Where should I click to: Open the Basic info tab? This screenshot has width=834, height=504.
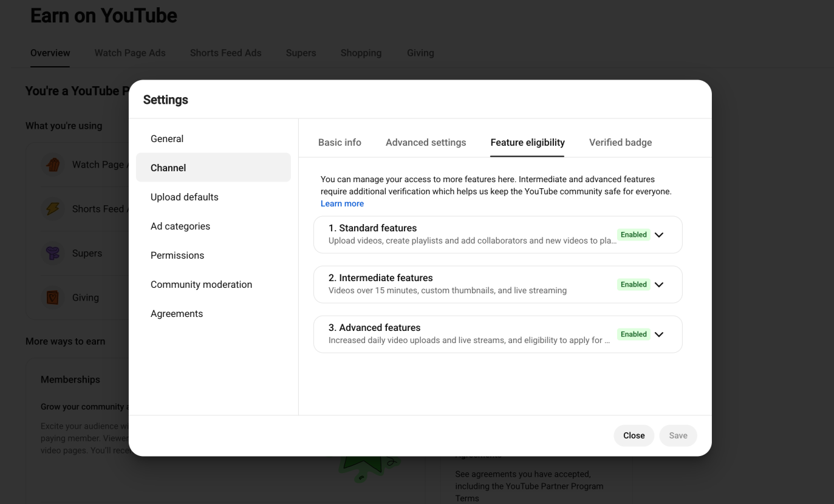coord(340,143)
